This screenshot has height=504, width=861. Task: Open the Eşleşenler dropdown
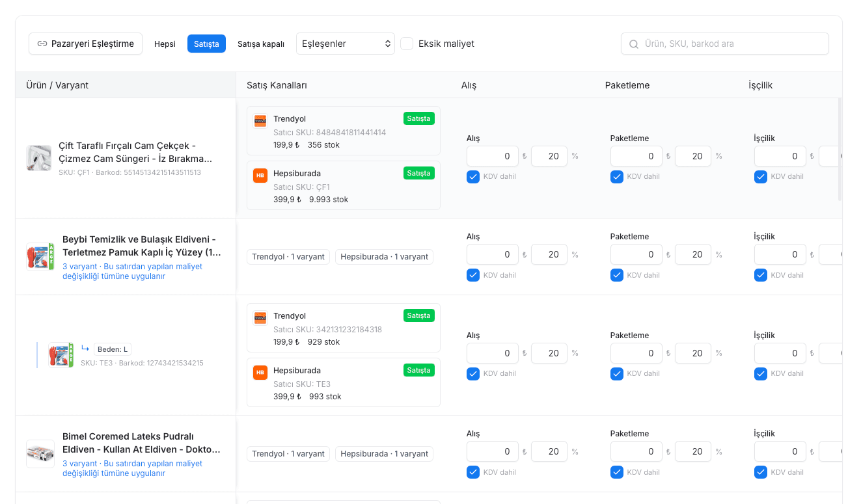346,44
